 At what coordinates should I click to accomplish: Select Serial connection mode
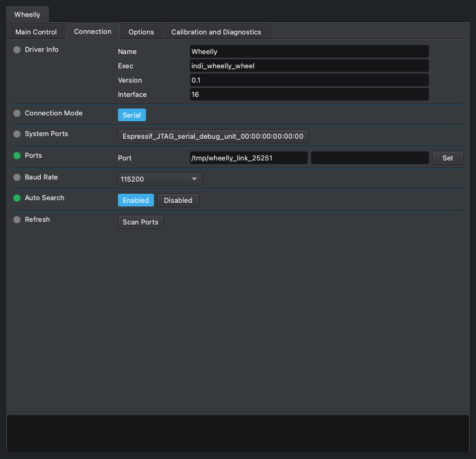tap(132, 115)
